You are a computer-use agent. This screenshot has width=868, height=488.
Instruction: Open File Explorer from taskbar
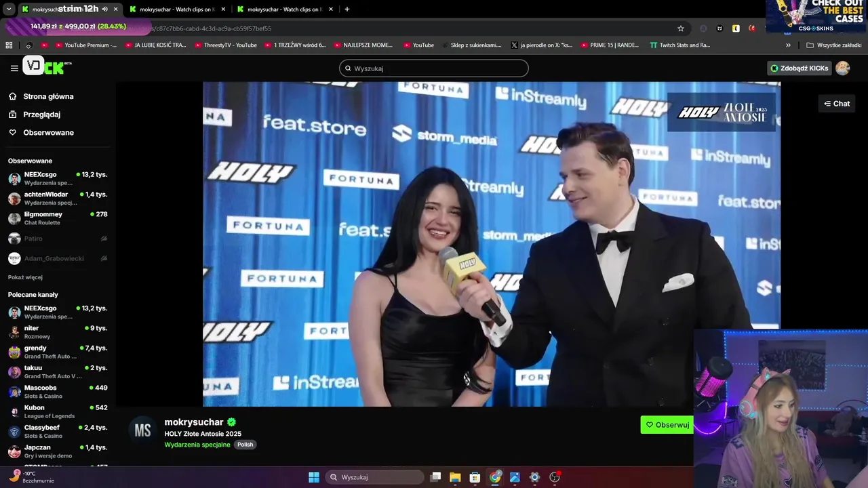pyautogui.click(x=455, y=477)
